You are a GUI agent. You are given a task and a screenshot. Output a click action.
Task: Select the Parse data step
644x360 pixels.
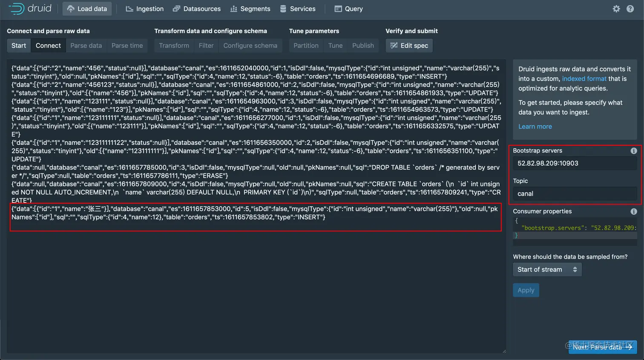[x=86, y=46]
